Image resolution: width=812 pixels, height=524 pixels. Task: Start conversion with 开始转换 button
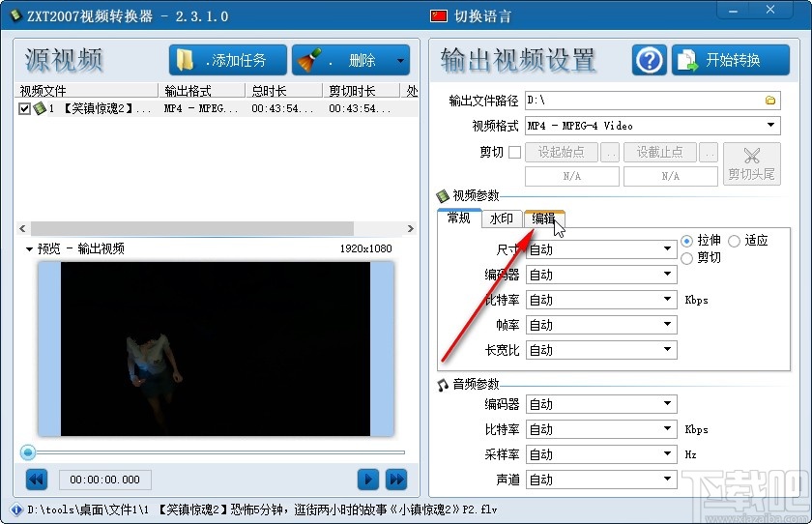pyautogui.click(x=731, y=60)
